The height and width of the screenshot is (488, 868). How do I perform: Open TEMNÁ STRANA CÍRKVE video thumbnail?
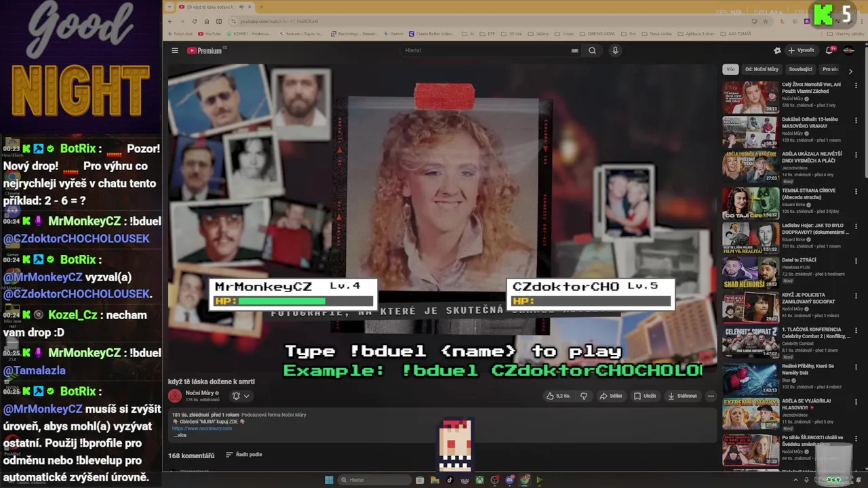(751, 203)
